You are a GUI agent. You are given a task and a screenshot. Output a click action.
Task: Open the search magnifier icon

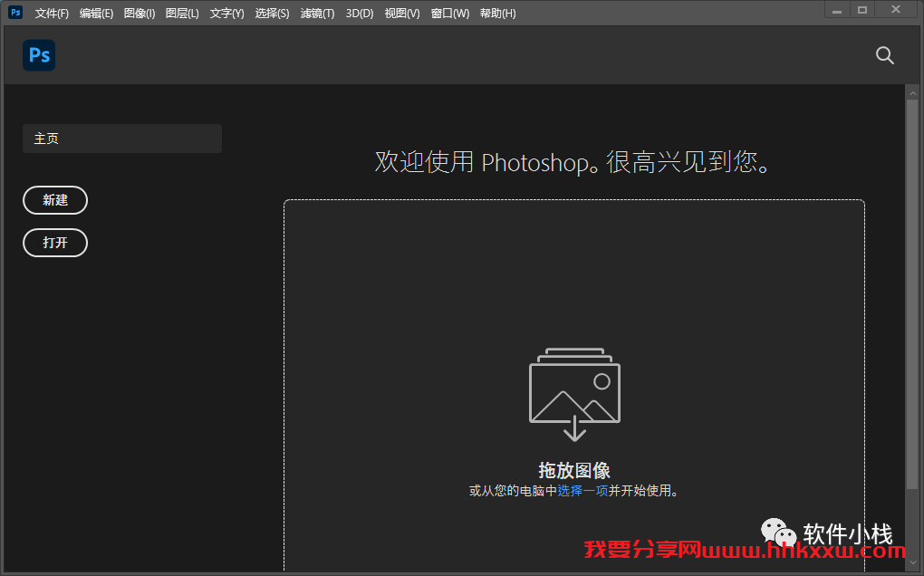[884, 55]
